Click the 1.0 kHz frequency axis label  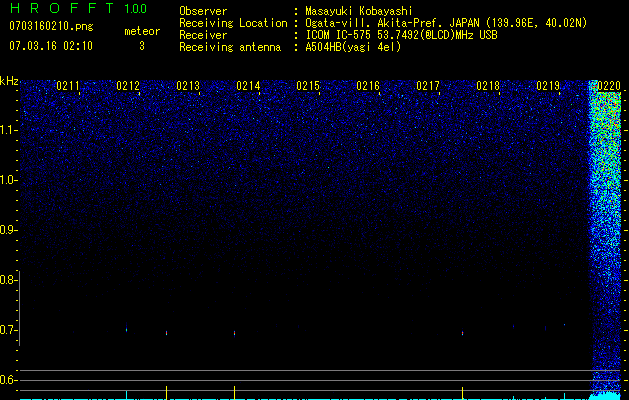(9, 180)
